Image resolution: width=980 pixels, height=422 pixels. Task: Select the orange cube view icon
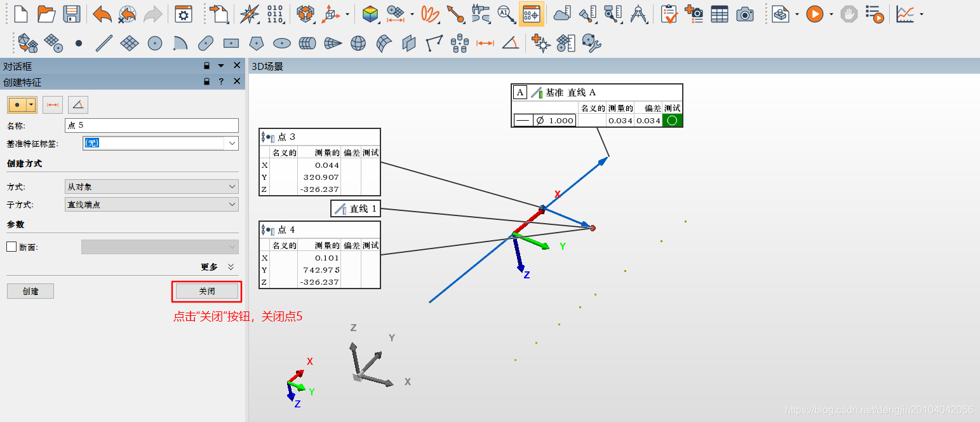click(x=306, y=13)
